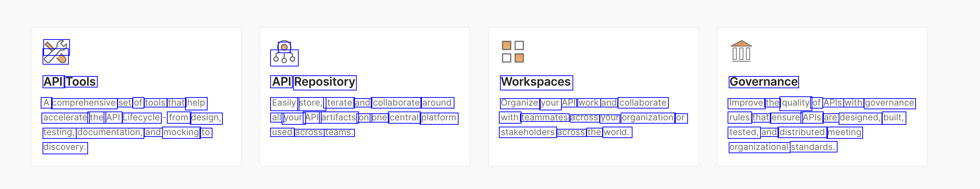Image resolution: width=980 pixels, height=189 pixels.
Task: Select the API Repository heading
Action: pyautogui.click(x=313, y=82)
